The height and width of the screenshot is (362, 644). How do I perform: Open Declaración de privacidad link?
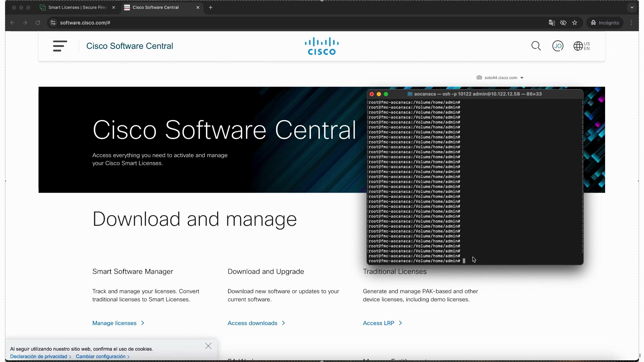41,357
